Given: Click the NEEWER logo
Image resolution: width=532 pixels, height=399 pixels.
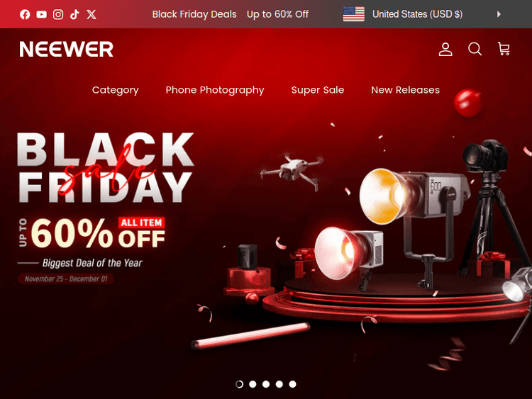Looking at the screenshot, I should 67,49.
